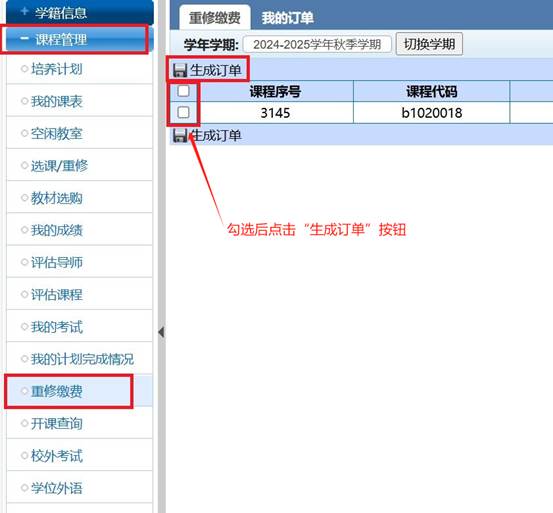This screenshot has width=553, height=513.
Task: Click the bottom 生成订单 floppy disk icon
Action: (180, 135)
